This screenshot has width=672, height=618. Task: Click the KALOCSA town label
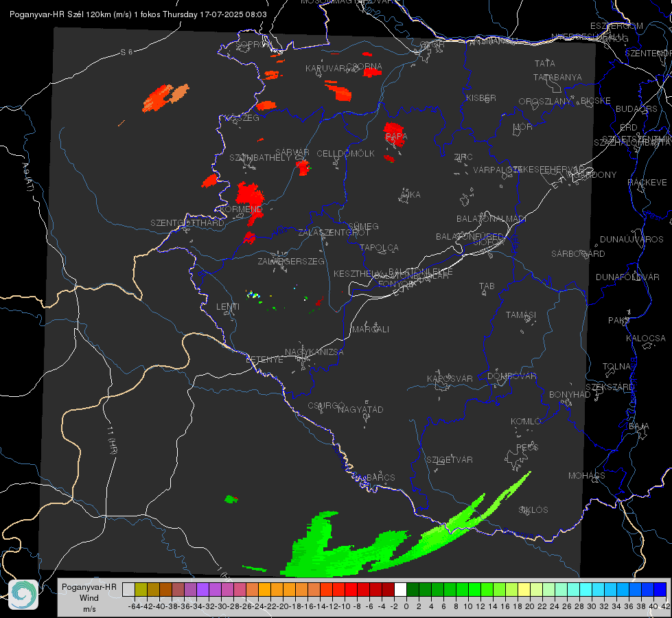pyautogui.click(x=645, y=339)
